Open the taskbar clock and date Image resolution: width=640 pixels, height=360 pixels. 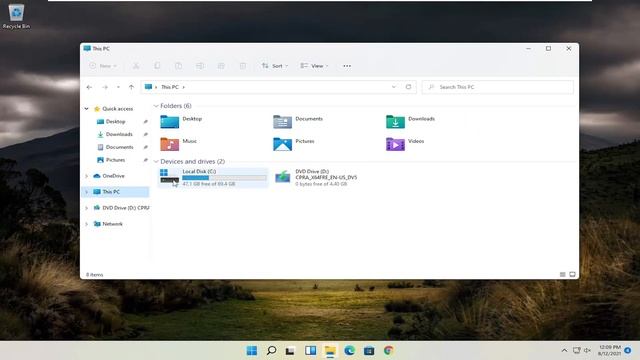point(609,350)
